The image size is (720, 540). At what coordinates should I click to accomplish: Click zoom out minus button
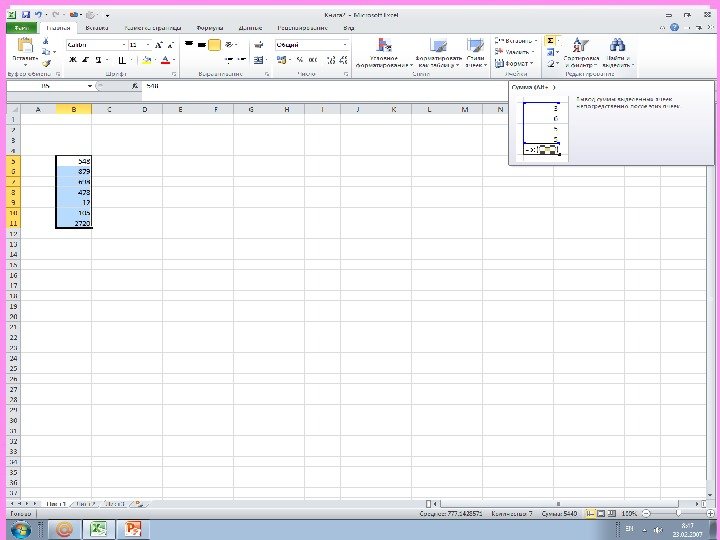point(646,513)
